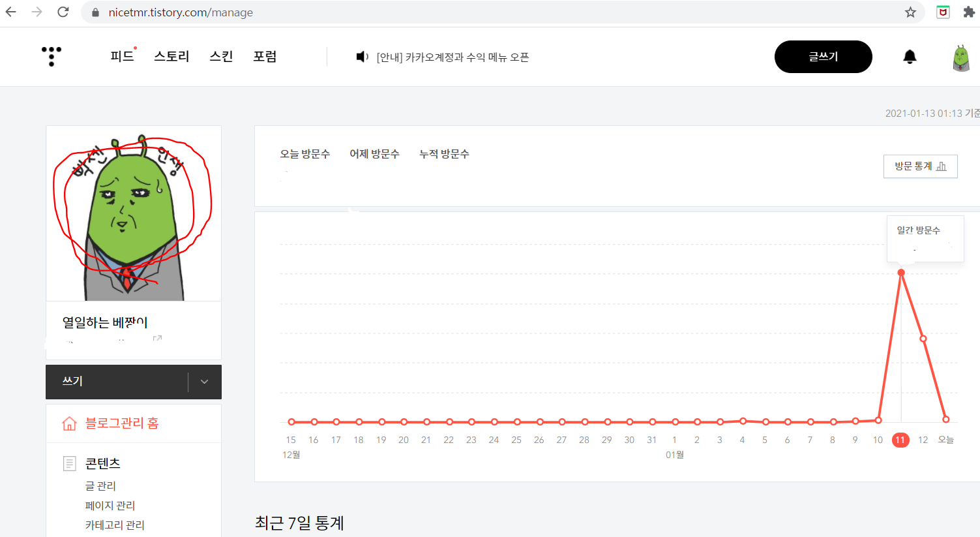The image size is (980, 537).
Task: Click the 01월 month label under the chart
Action: (675, 455)
